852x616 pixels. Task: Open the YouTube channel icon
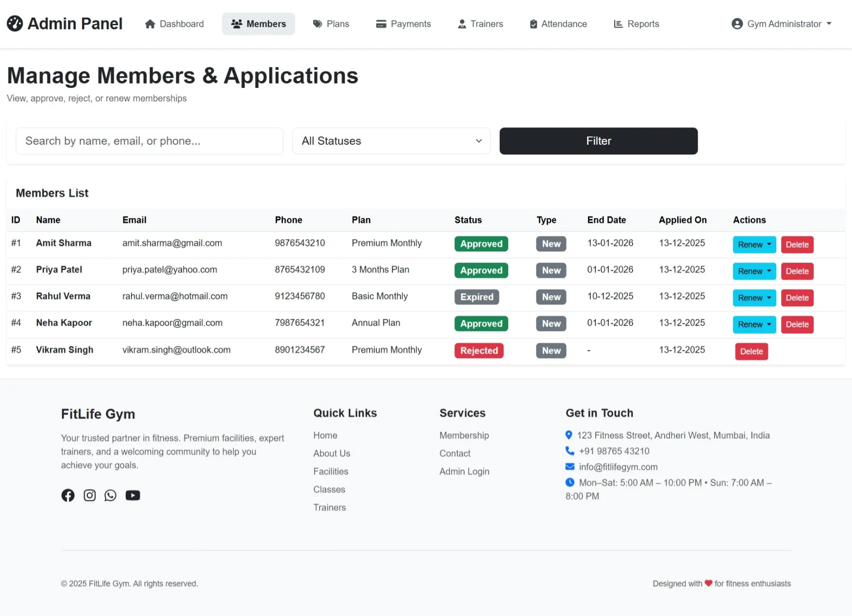133,495
